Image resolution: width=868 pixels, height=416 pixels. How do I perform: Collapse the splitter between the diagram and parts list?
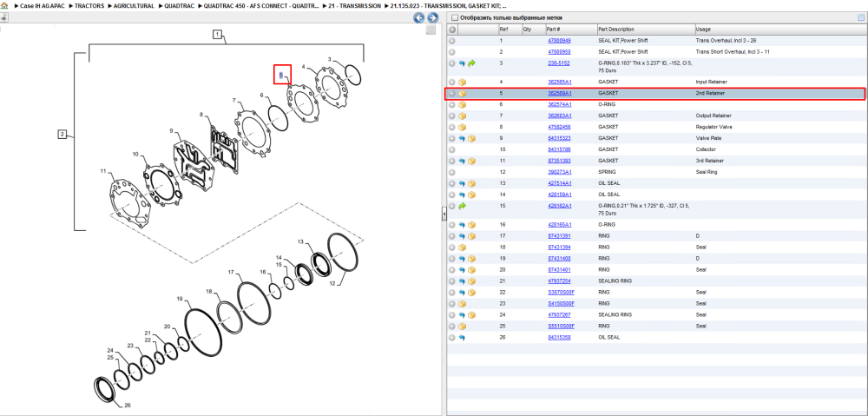pos(444,215)
